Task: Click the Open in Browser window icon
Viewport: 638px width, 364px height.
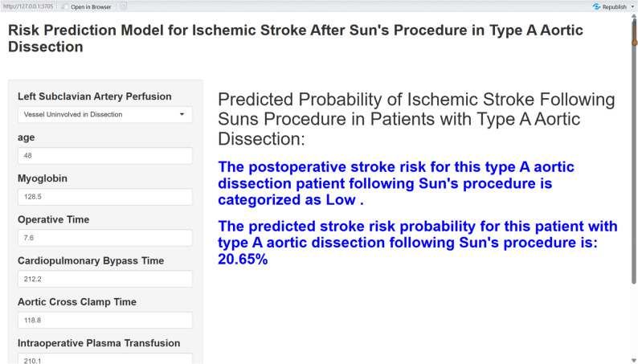Action: 65,6
